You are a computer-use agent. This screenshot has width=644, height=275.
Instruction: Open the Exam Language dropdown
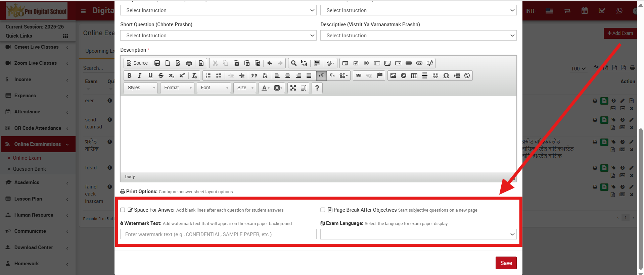pyautogui.click(x=418, y=234)
